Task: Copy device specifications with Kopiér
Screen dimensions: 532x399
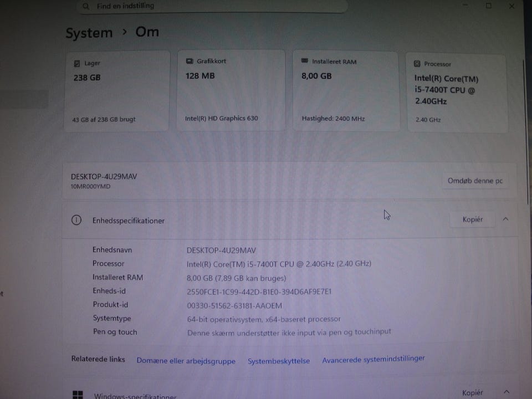Action: pos(472,219)
